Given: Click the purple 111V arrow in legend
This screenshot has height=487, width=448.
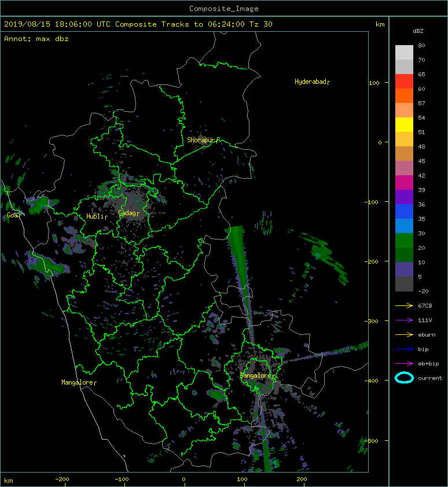Looking at the screenshot, I should tap(404, 320).
